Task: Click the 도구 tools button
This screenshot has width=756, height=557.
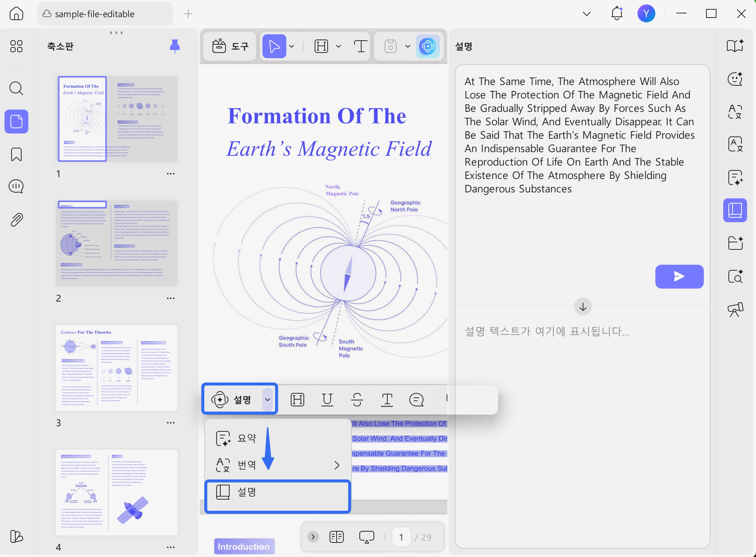Action: 230,46
